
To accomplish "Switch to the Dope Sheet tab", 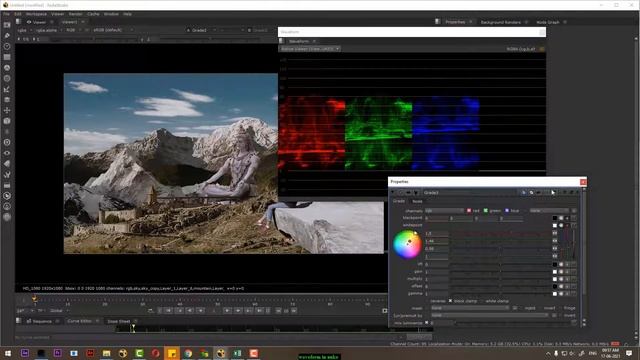I will point(118,321).
